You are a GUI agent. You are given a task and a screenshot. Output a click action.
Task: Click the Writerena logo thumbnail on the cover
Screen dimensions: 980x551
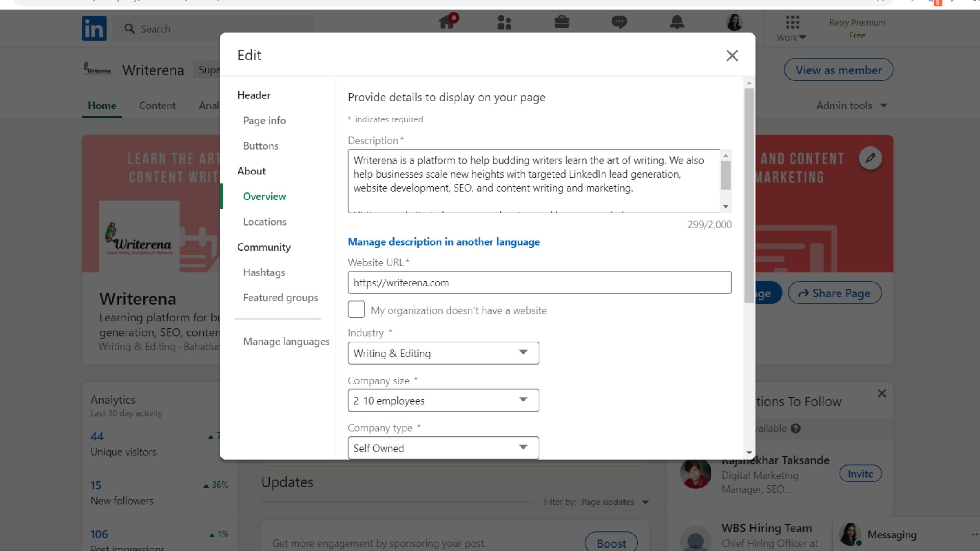139,237
